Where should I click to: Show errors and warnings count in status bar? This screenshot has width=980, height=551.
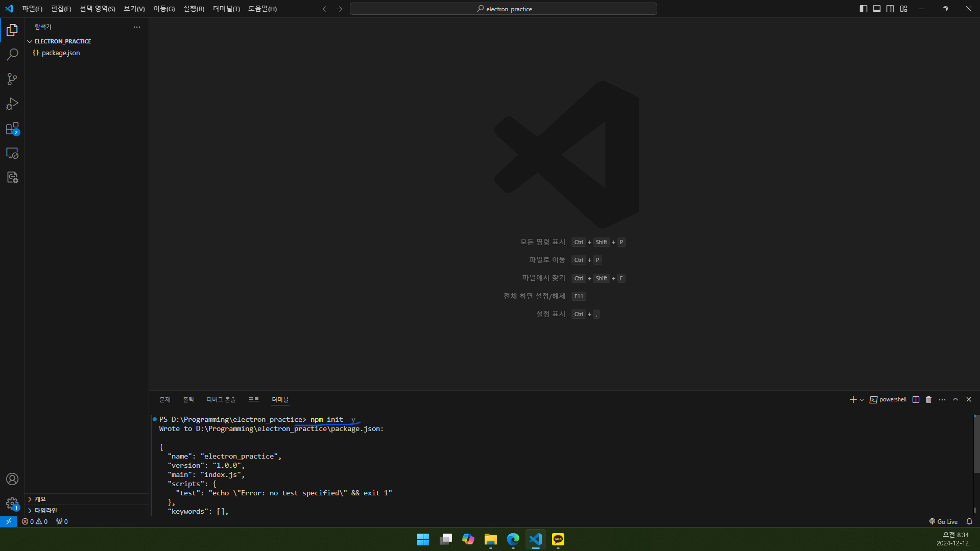tap(35, 521)
